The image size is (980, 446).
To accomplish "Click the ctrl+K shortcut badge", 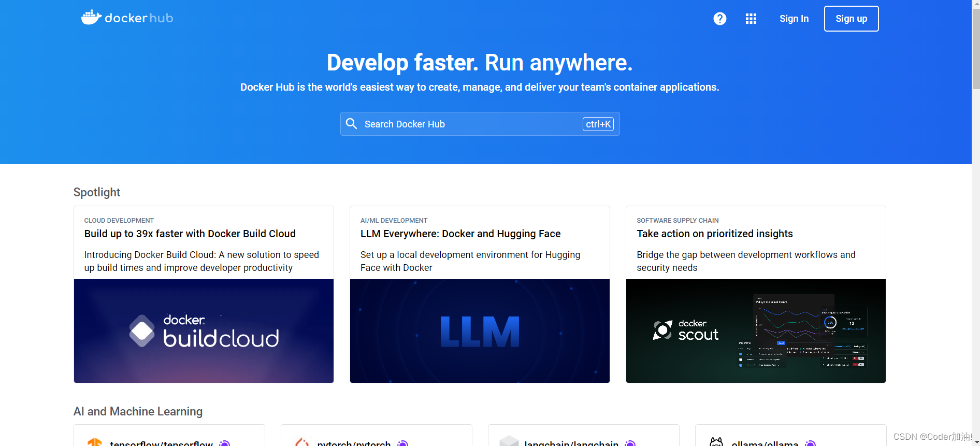I will [x=598, y=124].
